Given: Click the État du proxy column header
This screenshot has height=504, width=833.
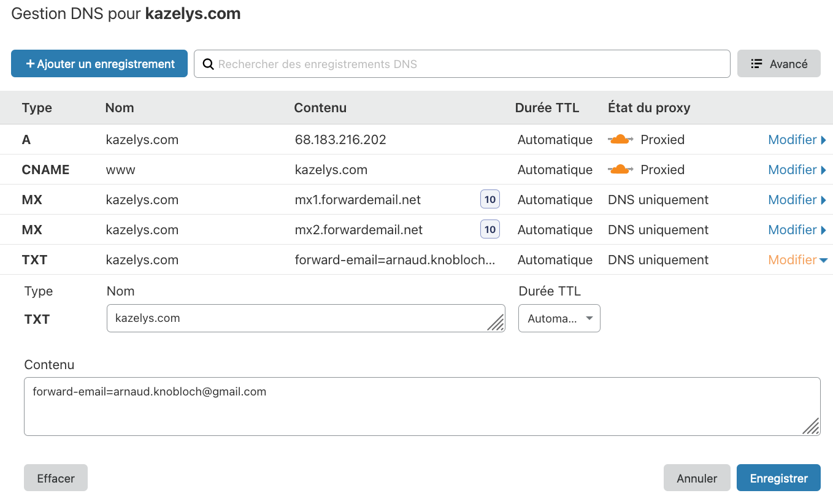Looking at the screenshot, I should click(649, 108).
